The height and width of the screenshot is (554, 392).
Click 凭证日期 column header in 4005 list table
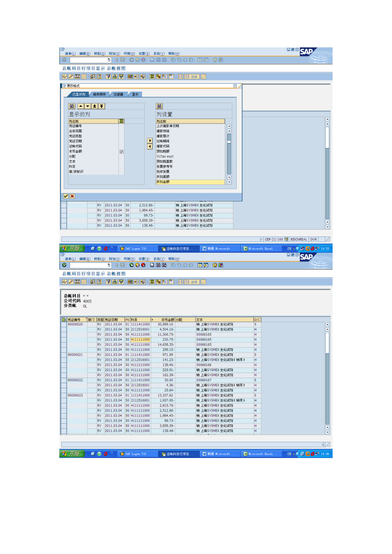pos(114,320)
